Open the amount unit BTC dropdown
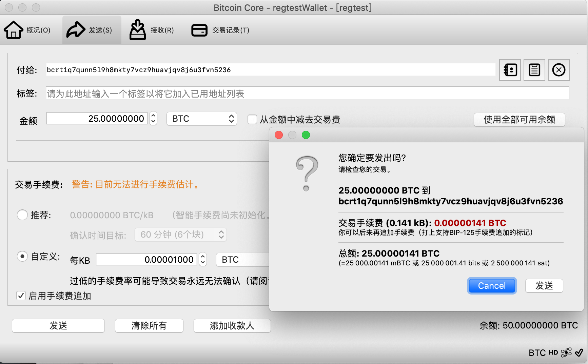Screen dimensions: 588x364 [202, 119]
